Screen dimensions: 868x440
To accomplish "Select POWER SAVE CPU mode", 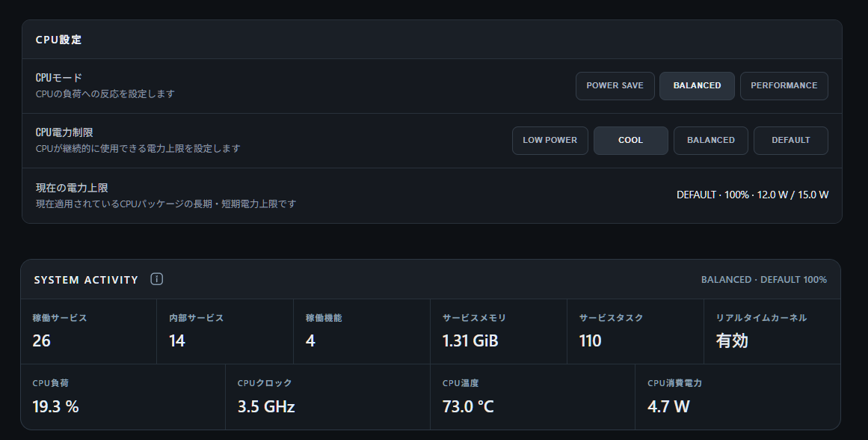I will point(615,86).
